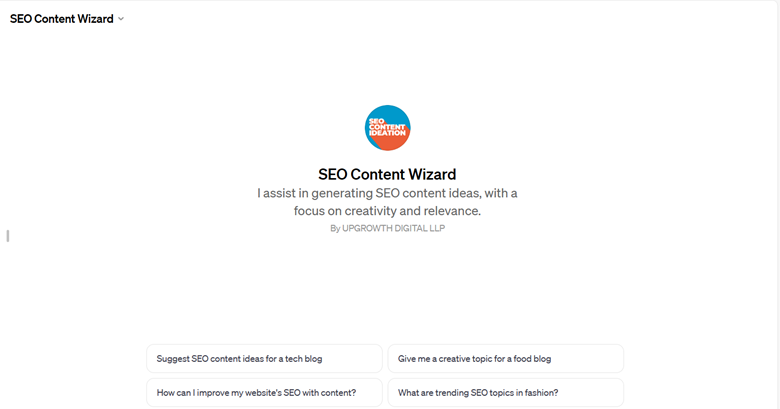Expand the chevron beside the top-left title
Screen dimensions: 780x409
[121, 19]
